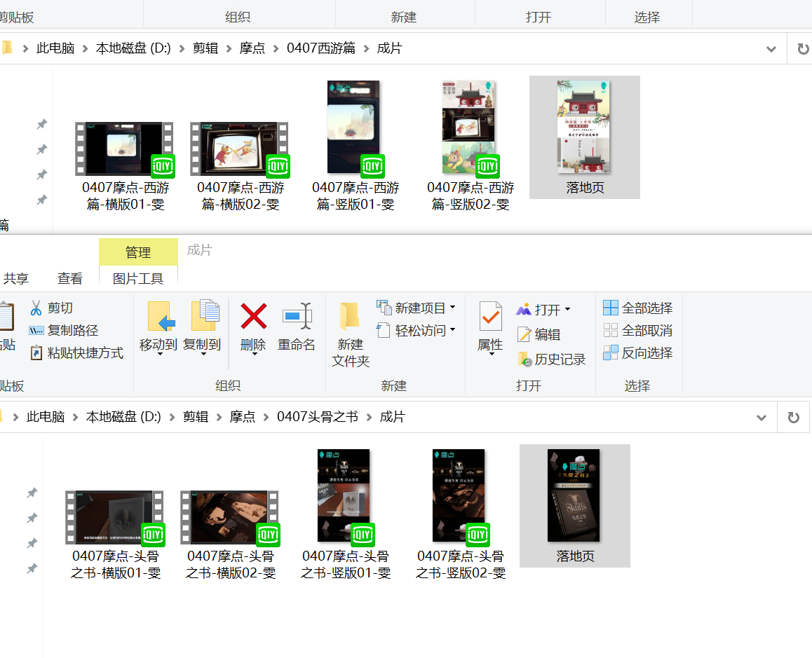Refresh the 0407西游篇 folder window

803,48
